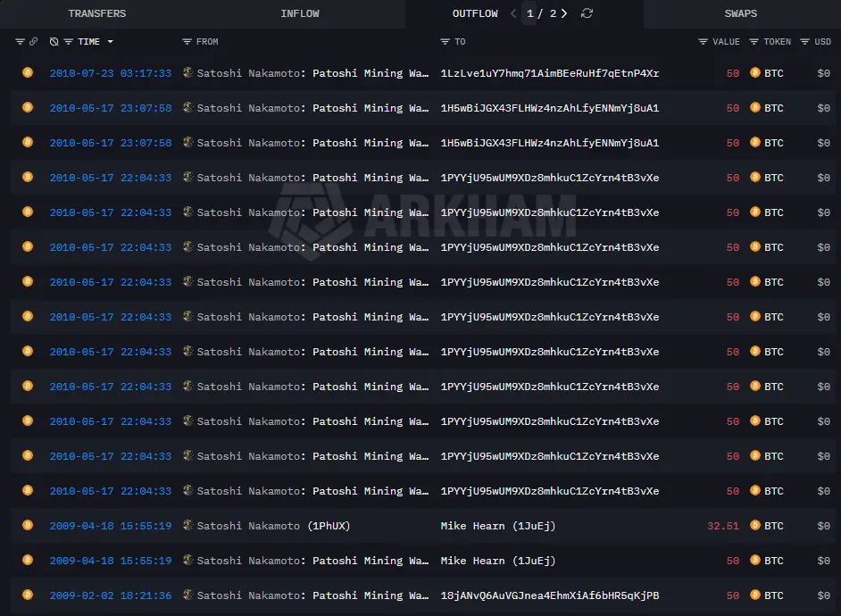Open address 18jANvQ6AuVGJnea4EhmXiAf6bHR5qKjPB

[550, 595]
